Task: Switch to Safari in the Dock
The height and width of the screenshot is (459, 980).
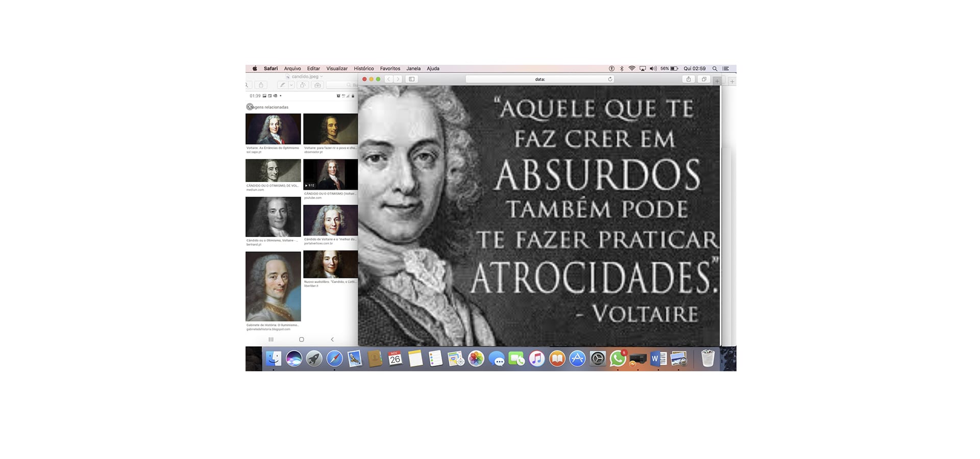Action: click(334, 359)
